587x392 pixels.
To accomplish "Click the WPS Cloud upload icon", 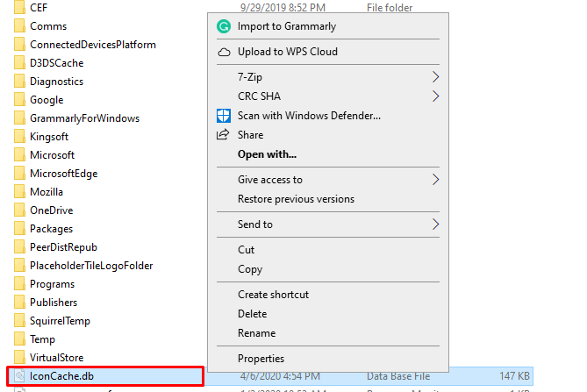I will [222, 52].
